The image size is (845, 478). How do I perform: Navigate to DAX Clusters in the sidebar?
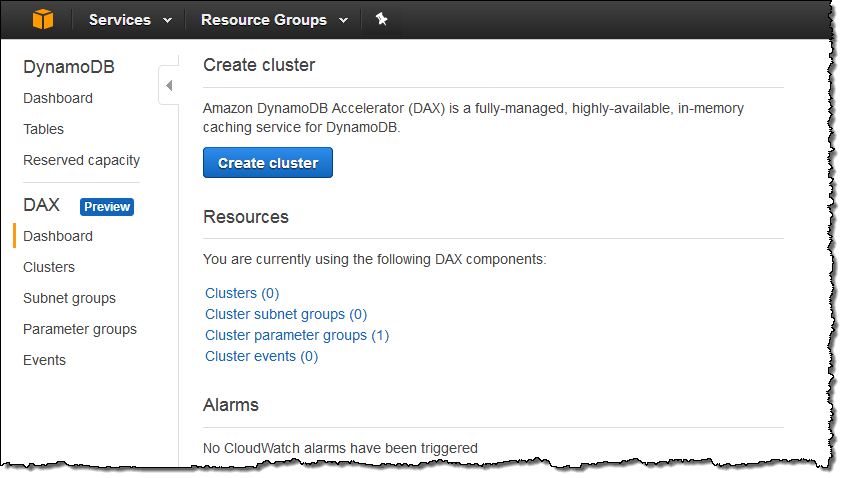pos(49,267)
